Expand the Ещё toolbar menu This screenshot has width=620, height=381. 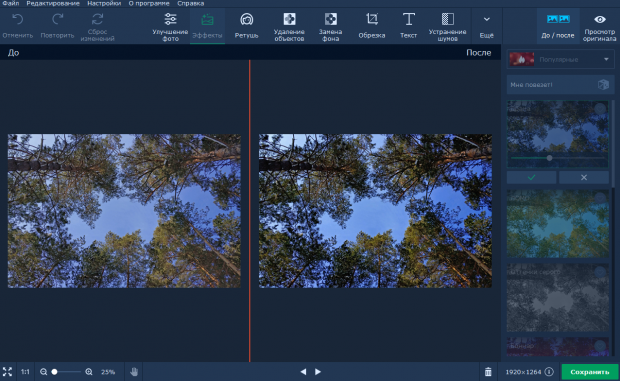[486, 26]
